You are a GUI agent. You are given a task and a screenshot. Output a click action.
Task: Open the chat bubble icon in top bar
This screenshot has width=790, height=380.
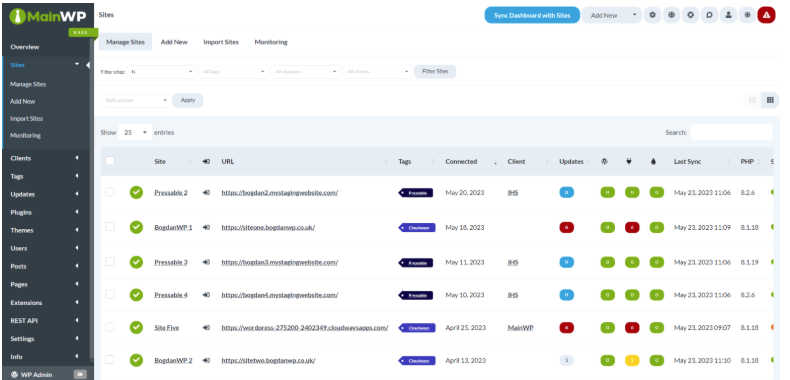coord(709,15)
